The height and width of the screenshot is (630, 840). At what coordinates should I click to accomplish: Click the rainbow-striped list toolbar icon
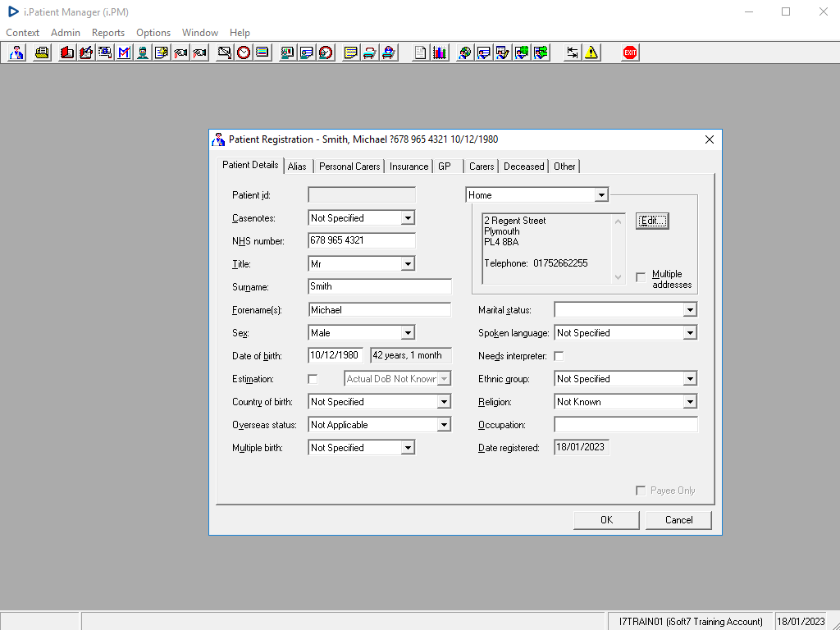click(262, 52)
